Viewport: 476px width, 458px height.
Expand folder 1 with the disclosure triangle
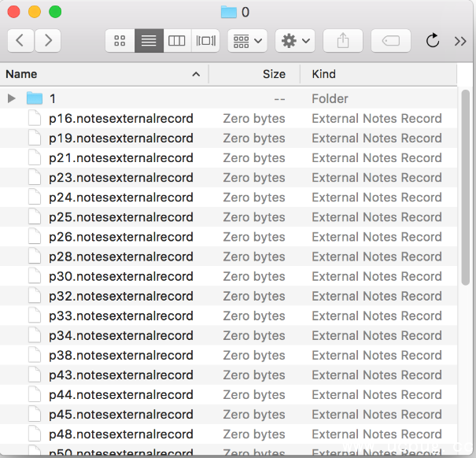coord(11,98)
